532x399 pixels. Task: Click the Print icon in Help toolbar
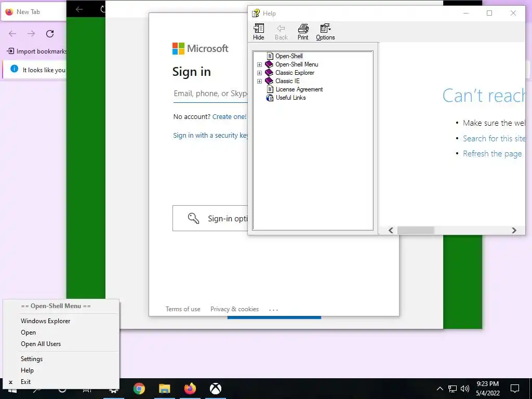[x=303, y=32]
